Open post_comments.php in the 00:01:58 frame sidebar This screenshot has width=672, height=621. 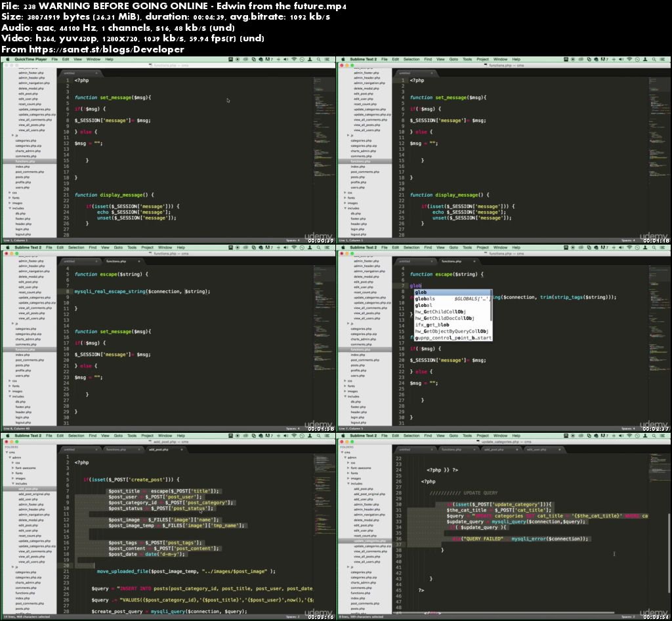tap(30, 360)
